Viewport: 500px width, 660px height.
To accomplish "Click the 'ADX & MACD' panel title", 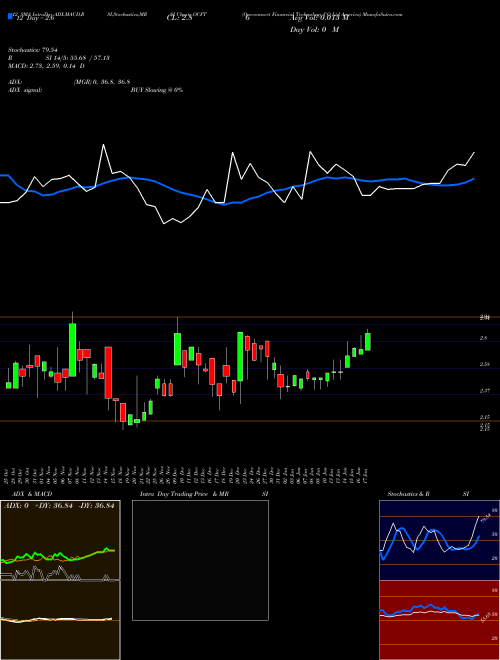I will [x=32, y=494].
